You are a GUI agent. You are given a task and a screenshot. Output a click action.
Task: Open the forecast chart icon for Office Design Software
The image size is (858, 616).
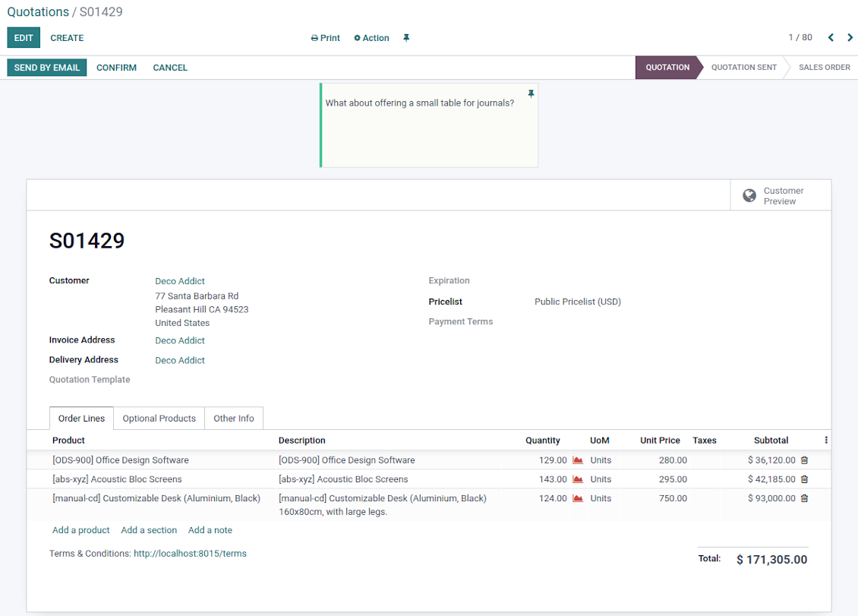pos(578,460)
